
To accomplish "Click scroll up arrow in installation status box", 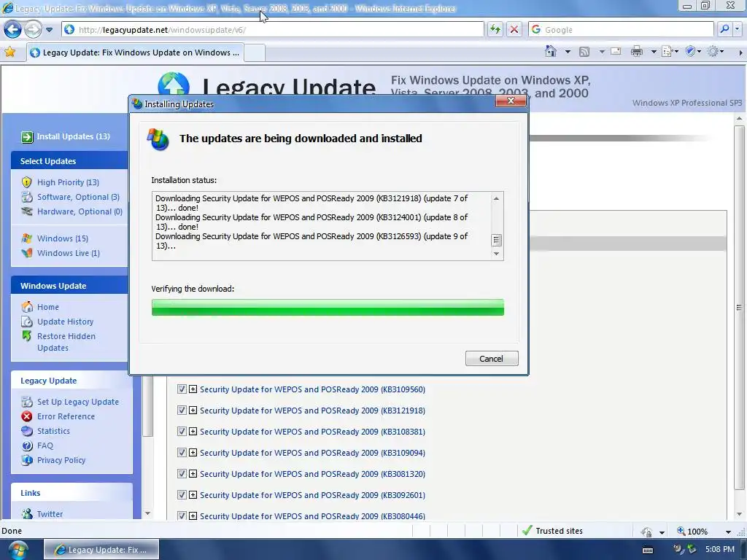I will pyautogui.click(x=496, y=198).
